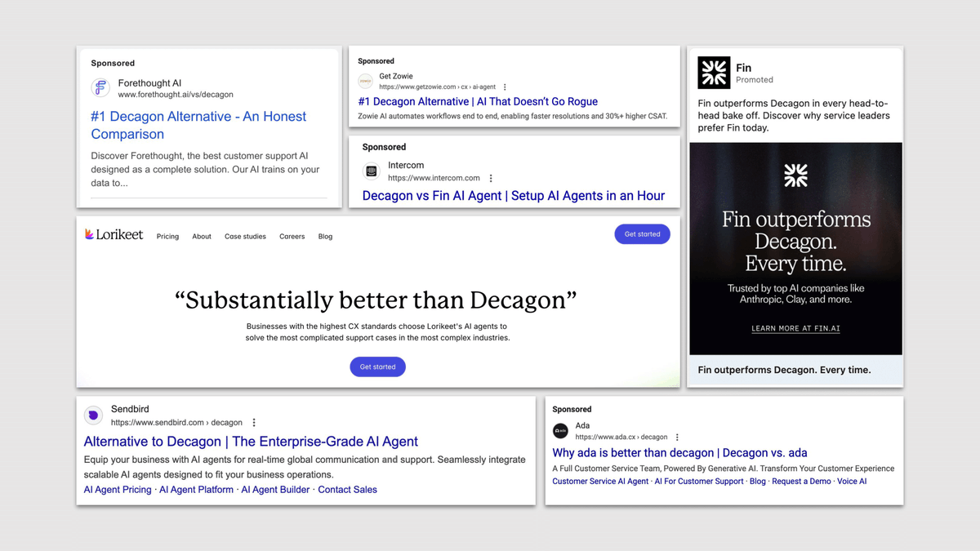Open Ada AI For Customer Support sitelink
Viewport: 980px width, 551px height.
pyautogui.click(x=699, y=482)
